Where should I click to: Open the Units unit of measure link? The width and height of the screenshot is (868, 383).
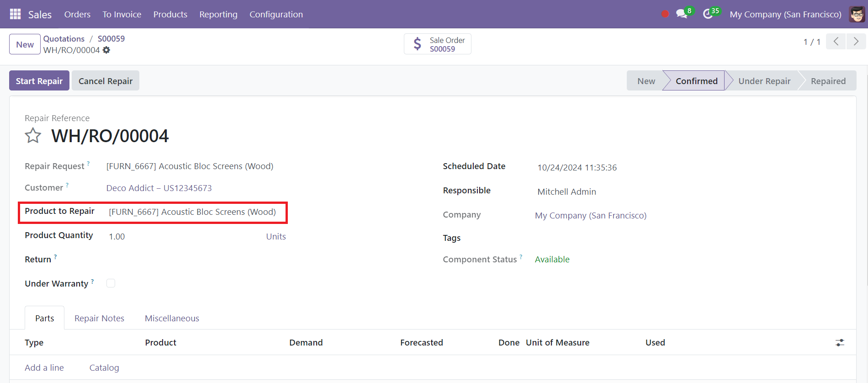point(276,236)
